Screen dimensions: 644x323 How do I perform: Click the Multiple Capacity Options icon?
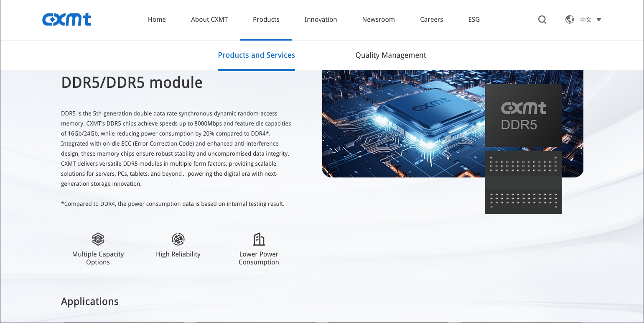pyautogui.click(x=98, y=239)
